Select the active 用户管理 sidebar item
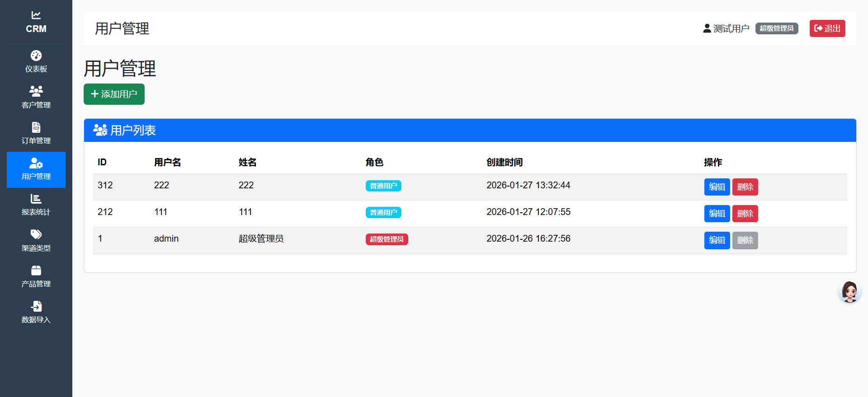The image size is (868, 397). (36, 170)
